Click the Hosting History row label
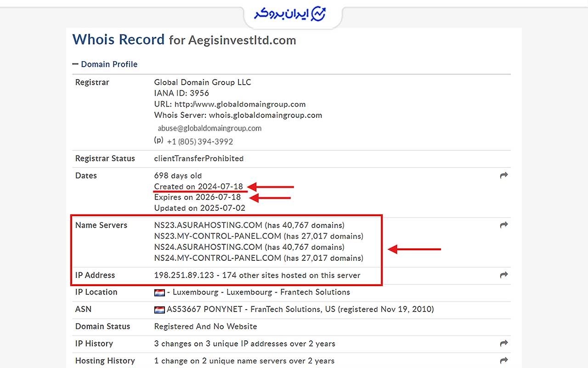588x368 pixels. [105, 361]
